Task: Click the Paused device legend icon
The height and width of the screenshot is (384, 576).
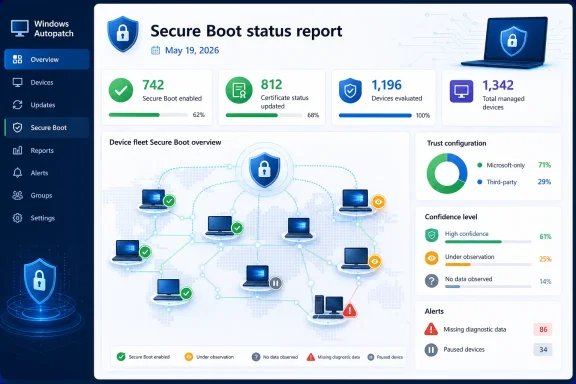Action: pyautogui.click(x=371, y=357)
